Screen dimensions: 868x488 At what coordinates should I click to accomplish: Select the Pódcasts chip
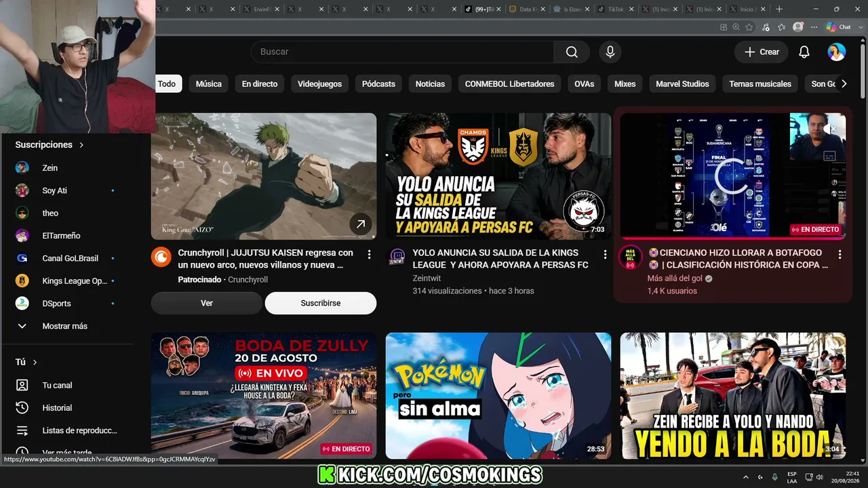tap(378, 84)
